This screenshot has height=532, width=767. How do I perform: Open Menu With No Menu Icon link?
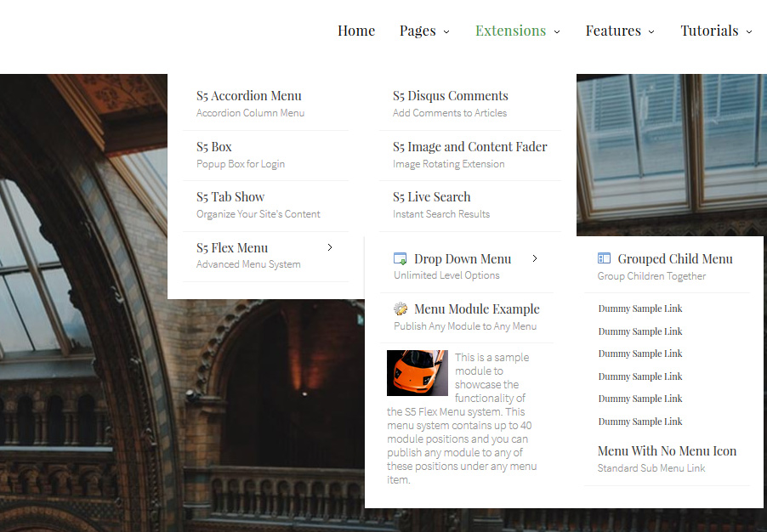[x=667, y=451]
